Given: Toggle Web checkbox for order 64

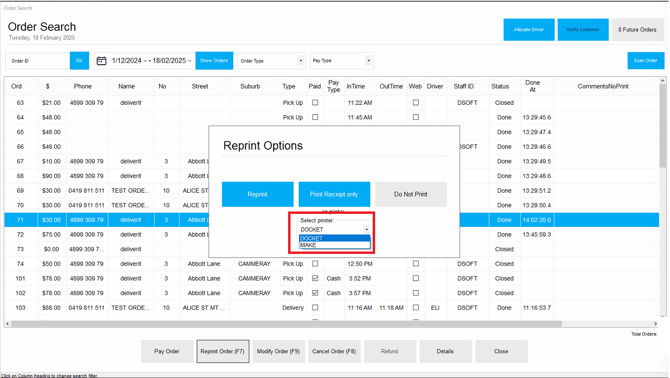Looking at the screenshot, I should 416,117.
